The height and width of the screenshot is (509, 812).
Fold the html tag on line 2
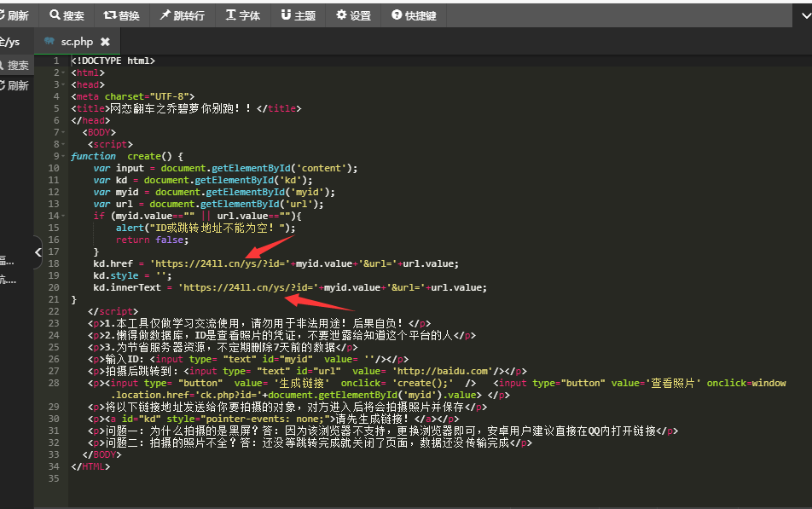pyautogui.click(x=65, y=72)
